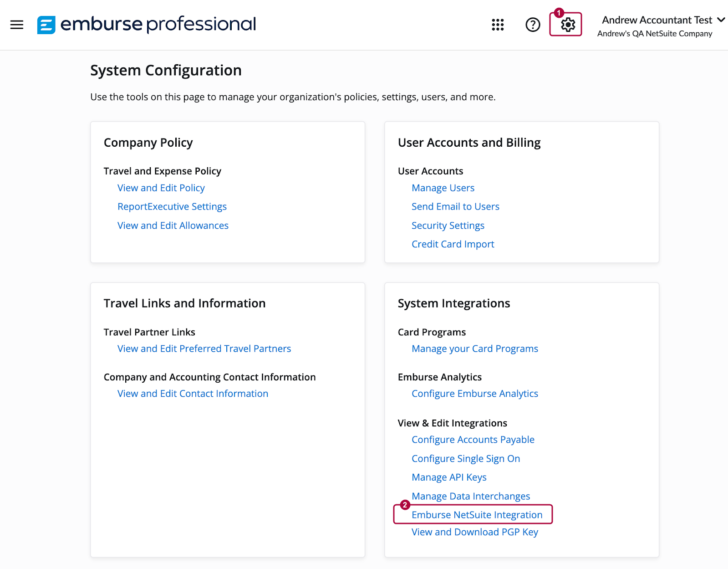The height and width of the screenshot is (569, 728).
Task: Click the System Configuration page heading
Action: 166,71
